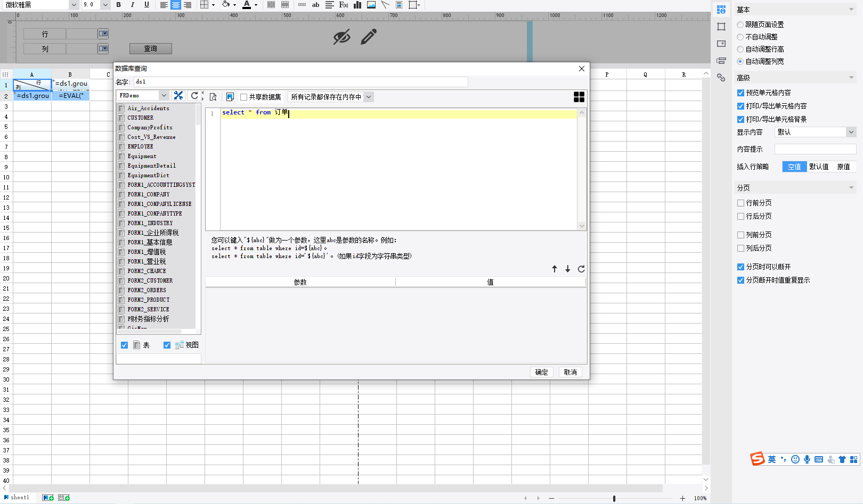
Task: Open the FRDemo database connection dropdown
Action: point(164,96)
